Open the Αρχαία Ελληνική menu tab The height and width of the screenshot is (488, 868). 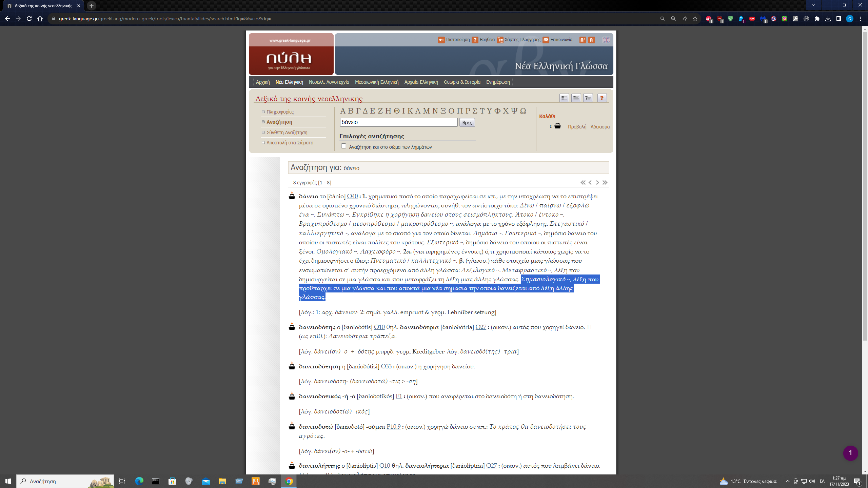pos(421,82)
